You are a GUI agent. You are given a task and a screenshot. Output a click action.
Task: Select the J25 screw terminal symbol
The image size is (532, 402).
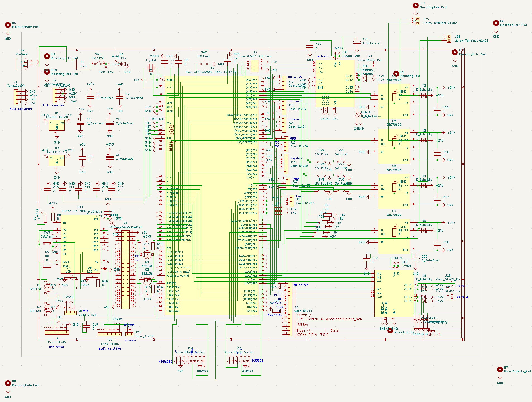[x=418, y=21]
